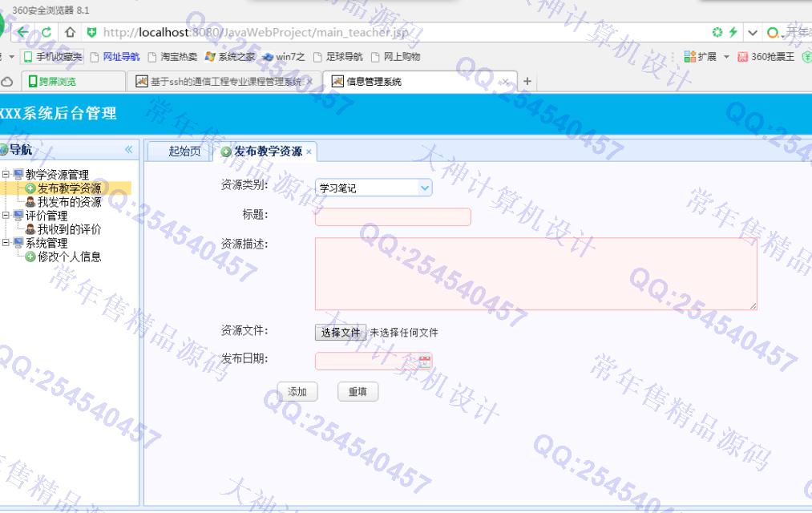Open the 资源类别 dropdown showing 学习笔记
This screenshot has width=812, height=513.
click(x=374, y=188)
